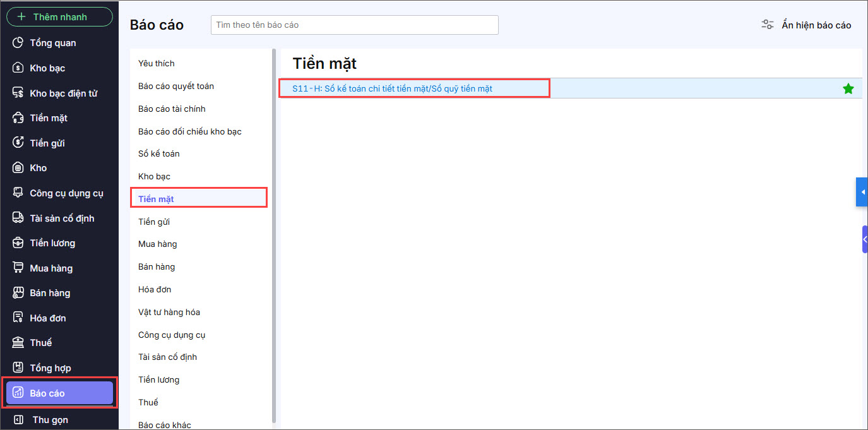
Task: Click the Ẩn hiện báo cáo button
Action: pyautogui.click(x=806, y=25)
